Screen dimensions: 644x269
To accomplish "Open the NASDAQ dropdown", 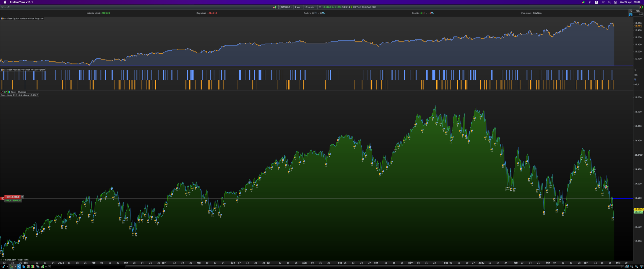I will pyautogui.click(x=286, y=7).
